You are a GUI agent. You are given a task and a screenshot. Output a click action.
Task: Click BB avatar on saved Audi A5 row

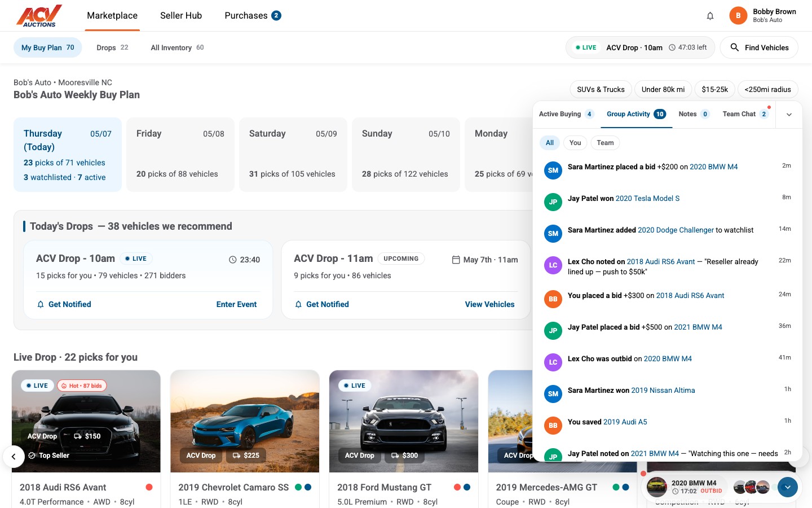click(553, 426)
